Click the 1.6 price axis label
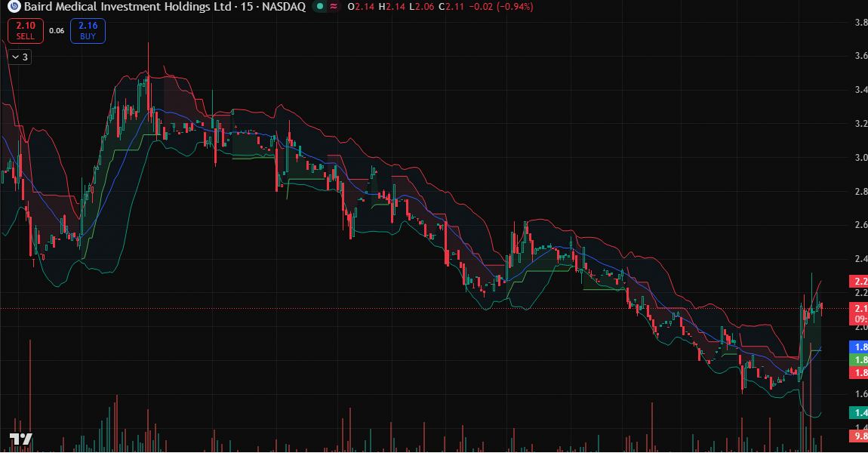 click(x=860, y=394)
